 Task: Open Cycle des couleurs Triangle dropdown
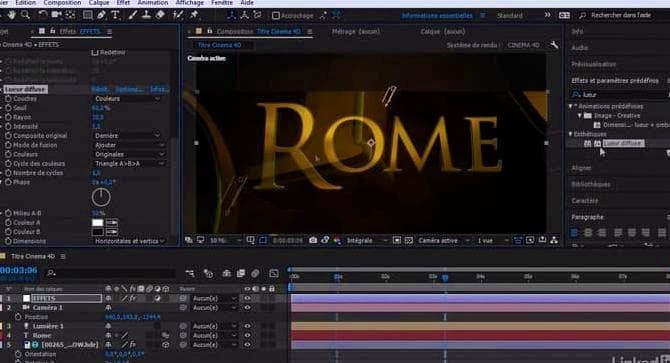(x=129, y=164)
